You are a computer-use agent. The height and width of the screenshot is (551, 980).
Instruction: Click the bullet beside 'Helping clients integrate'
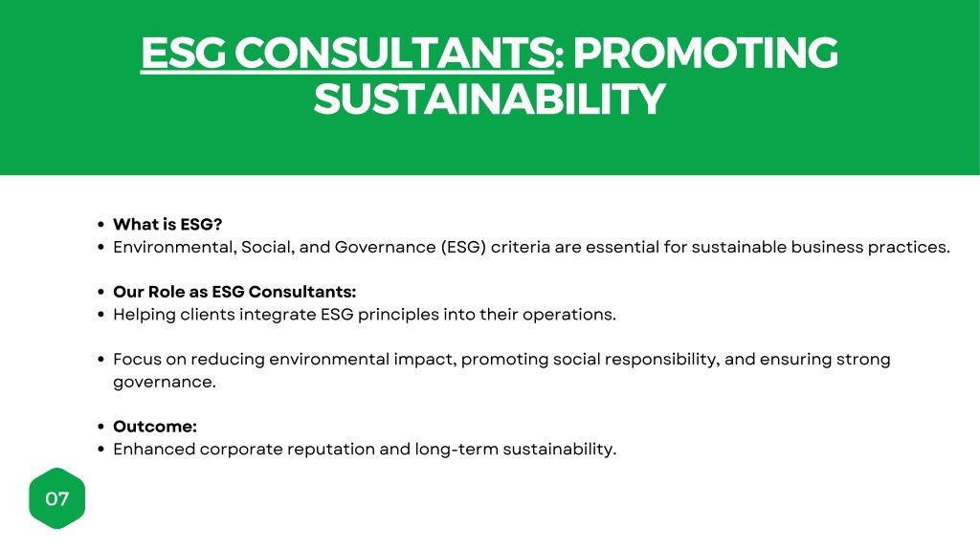(100, 314)
